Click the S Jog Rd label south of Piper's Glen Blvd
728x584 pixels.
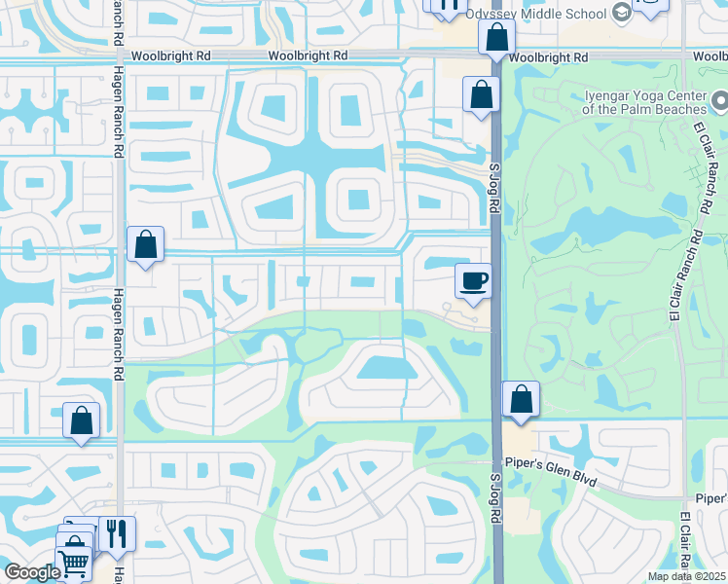tap(496, 498)
